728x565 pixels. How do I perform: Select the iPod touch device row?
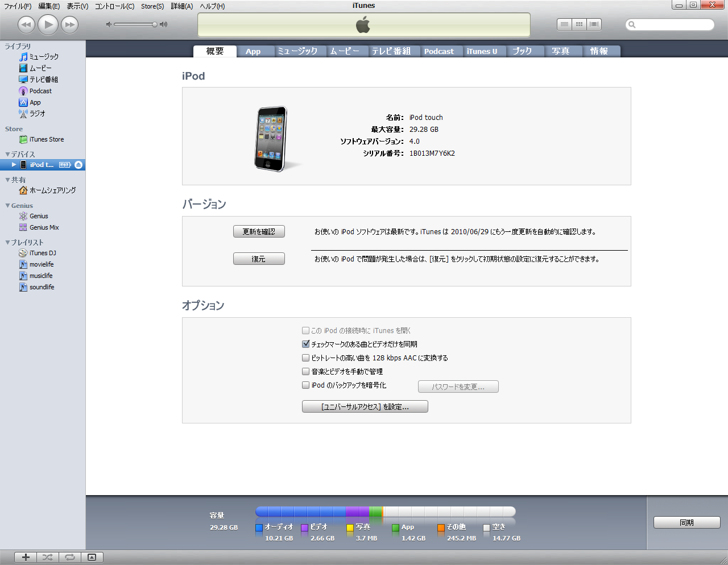43,165
